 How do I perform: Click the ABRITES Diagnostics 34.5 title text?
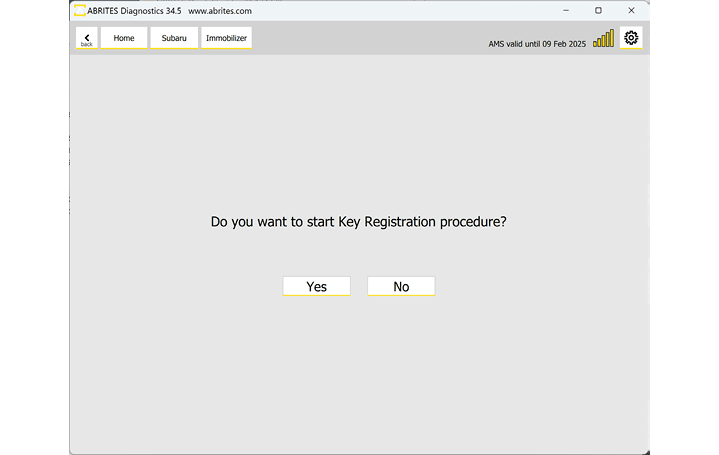pos(134,10)
